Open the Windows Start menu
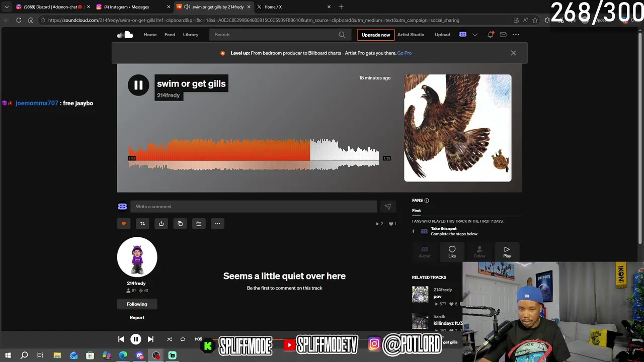This screenshot has height=362, width=644. [8, 355]
